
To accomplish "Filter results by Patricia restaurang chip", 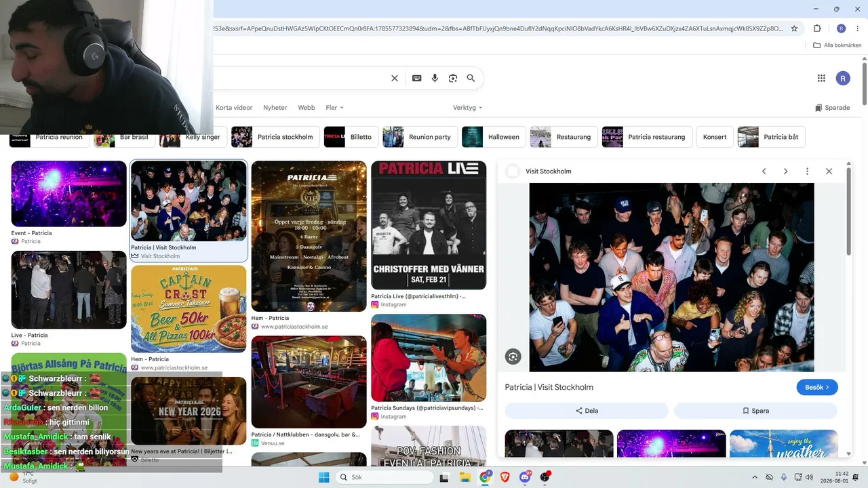I will [x=647, y=137].
